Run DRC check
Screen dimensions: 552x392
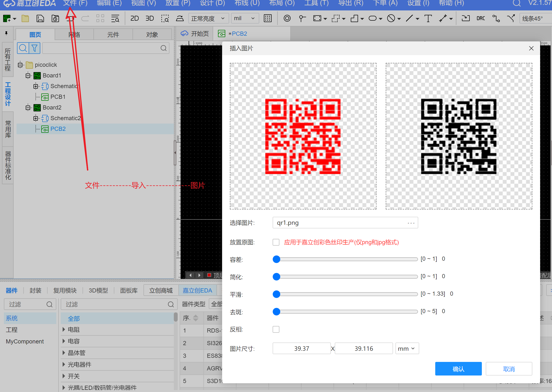[481, 18]
